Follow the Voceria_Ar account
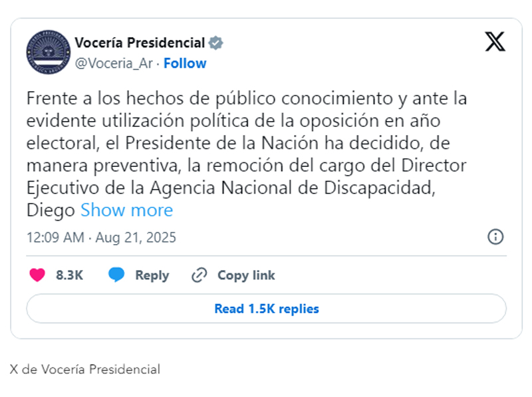Image resolution: width=532 pixels, height=397 pixels. (185, 63)
